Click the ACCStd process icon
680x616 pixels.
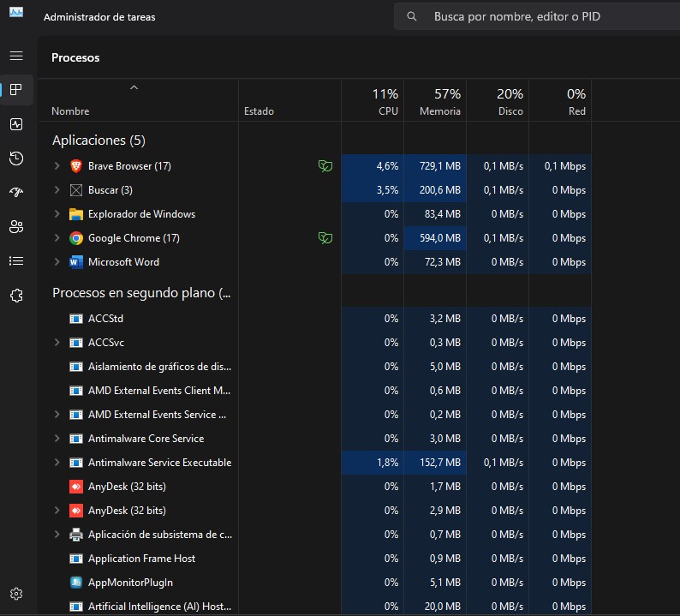click(x=76, y=319)
